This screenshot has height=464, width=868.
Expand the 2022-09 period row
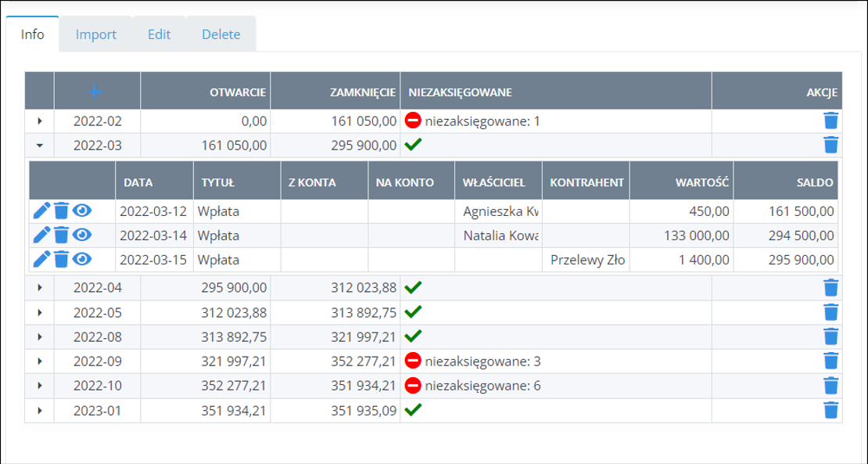click(40, 361)
